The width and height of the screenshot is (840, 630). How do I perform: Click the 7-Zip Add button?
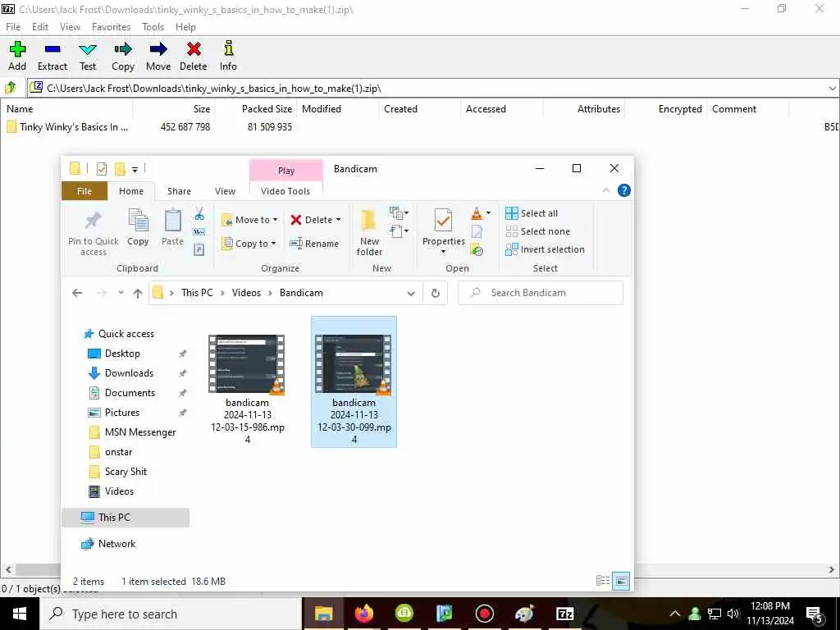pyautogui.click(x=17, y=56)
